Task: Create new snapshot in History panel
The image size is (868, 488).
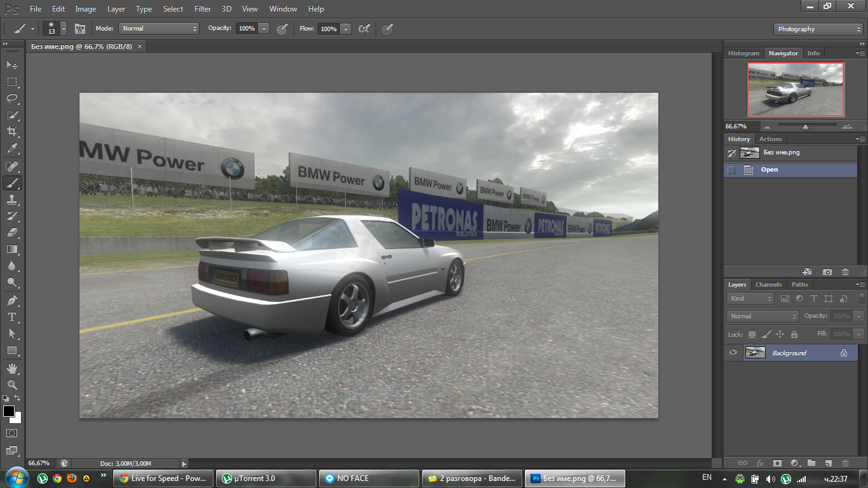Action: tap(827, 272)
